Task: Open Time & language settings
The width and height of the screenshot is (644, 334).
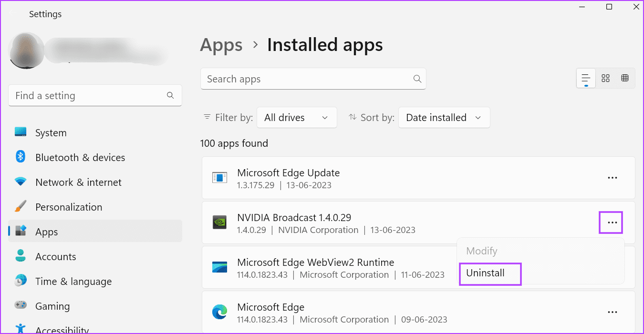Action: pyautogui.click(x=95, y=282)
